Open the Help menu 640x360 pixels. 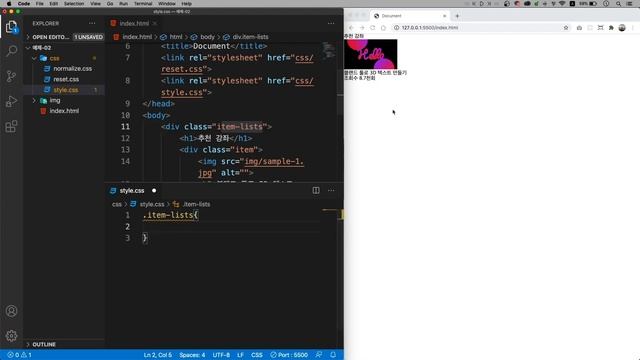[x=187, y=3]
